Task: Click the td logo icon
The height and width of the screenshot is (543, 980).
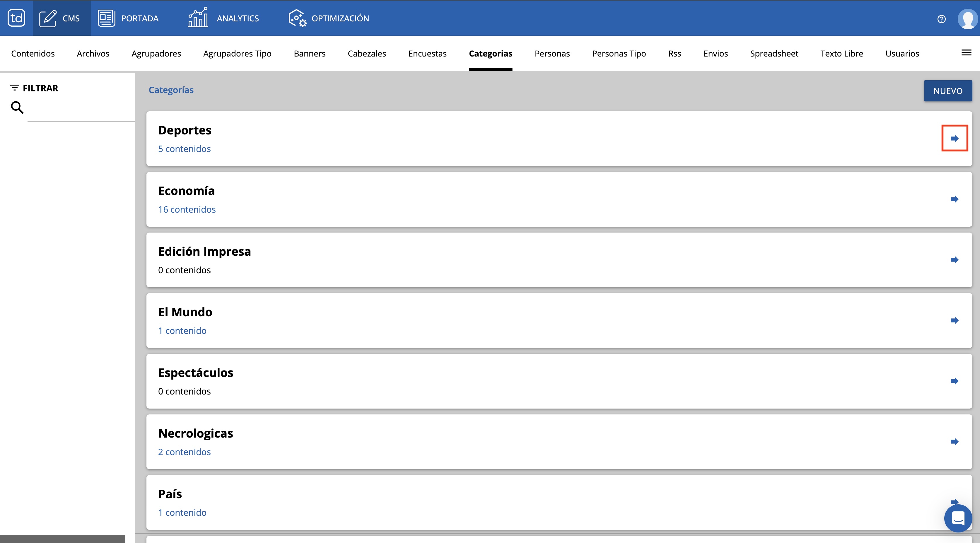Action: point(16,18)
